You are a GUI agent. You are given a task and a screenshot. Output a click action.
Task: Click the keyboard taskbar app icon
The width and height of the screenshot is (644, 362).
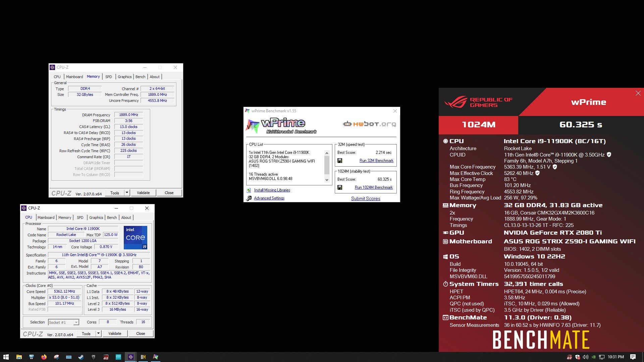pyautogui.click(x=69, y=357)
